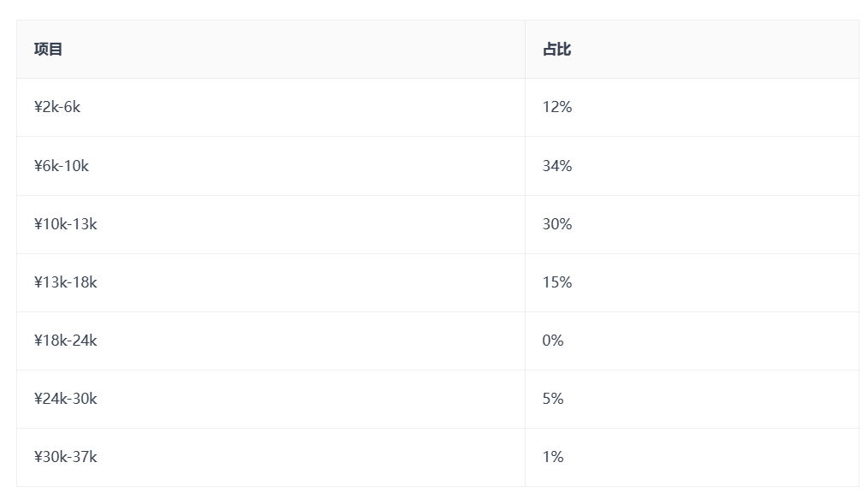Click the 30% percentage value

[x=556, y=224]
